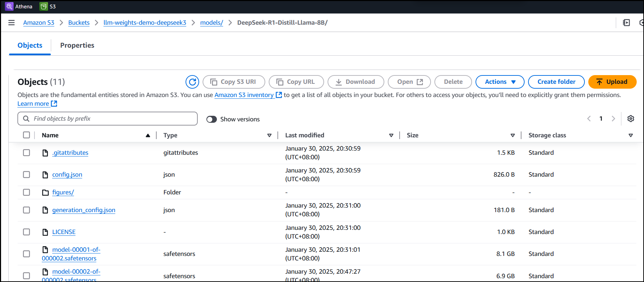Click the 826.0 B size cell

[504, 175]
